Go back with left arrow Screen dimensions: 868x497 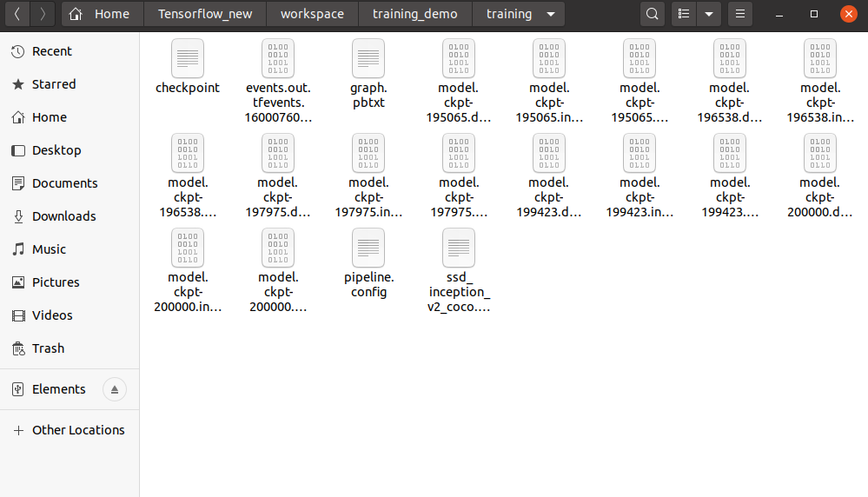click(x=17, y=14)
